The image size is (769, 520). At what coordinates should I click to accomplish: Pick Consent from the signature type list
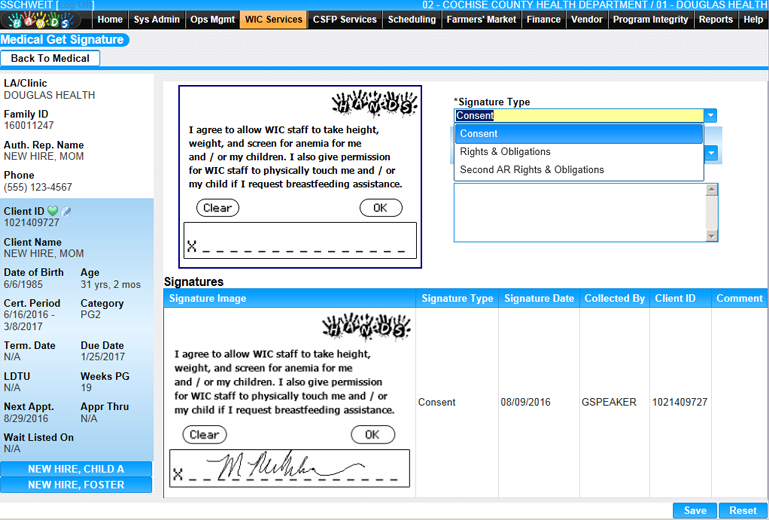(x=479, y=134)
